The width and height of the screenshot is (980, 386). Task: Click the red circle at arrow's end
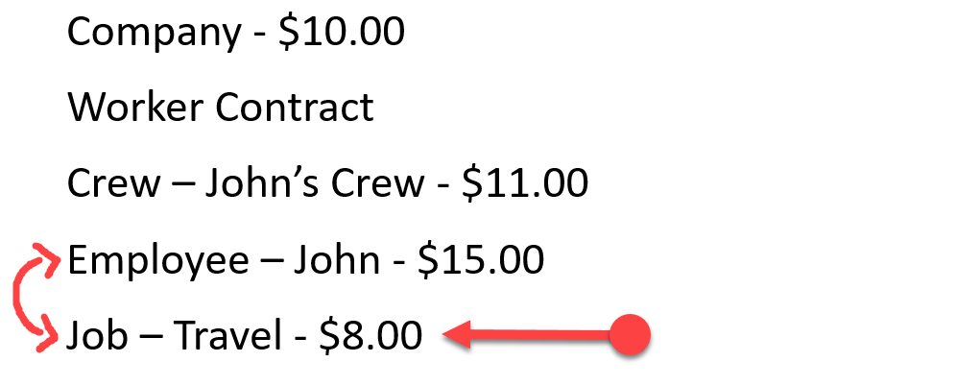(x=630, y=335)
